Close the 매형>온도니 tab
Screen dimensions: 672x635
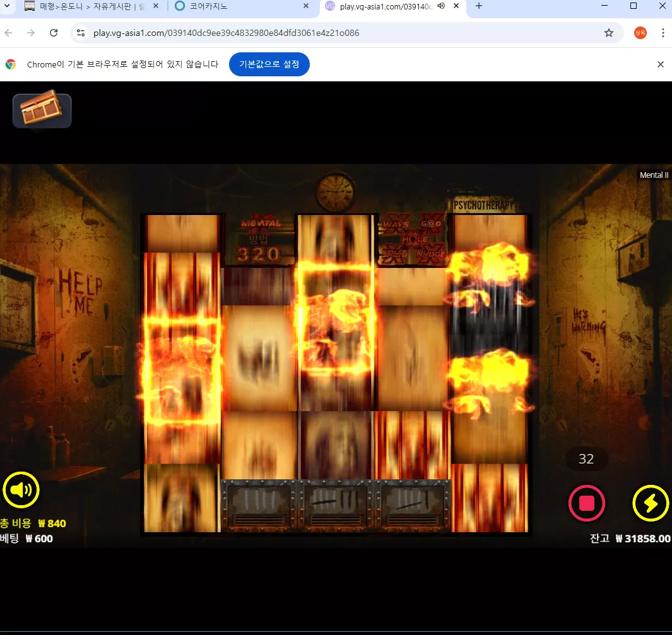point(156,6)
